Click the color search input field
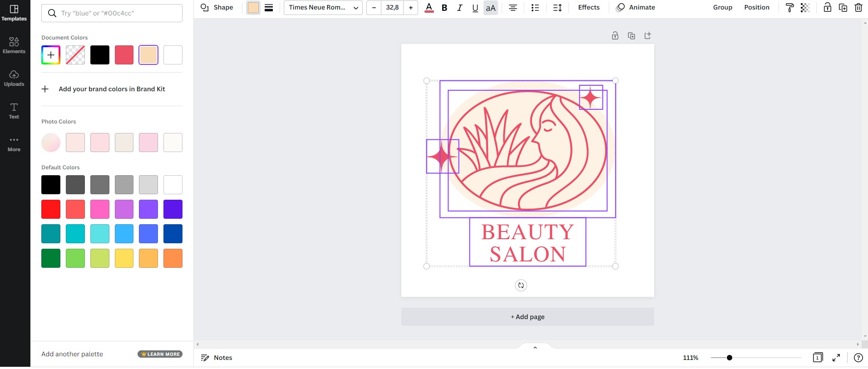This screenshot has height=369, width=868. tap(118, 13)
